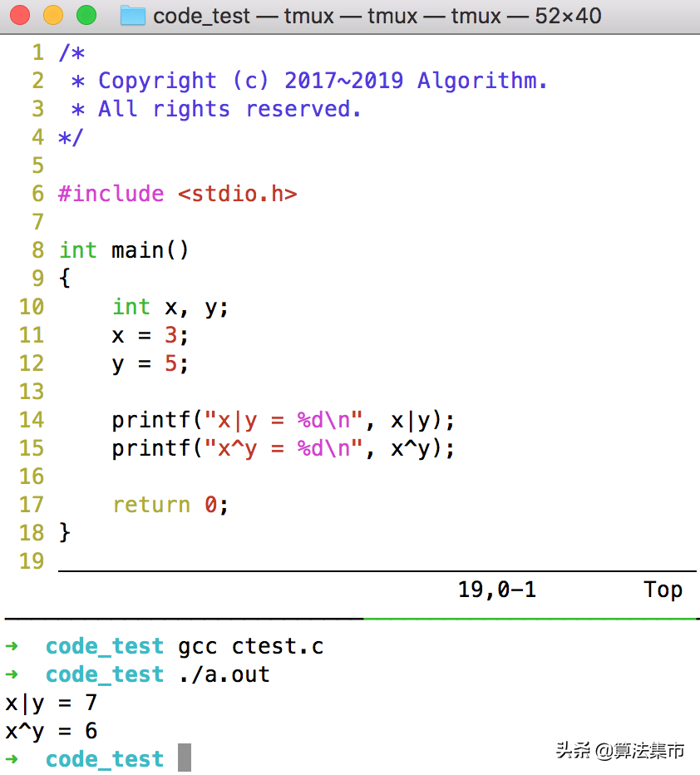Place cursor on the '#include' directive
This screenshot has height=775, width=700.
coord(111,194)
